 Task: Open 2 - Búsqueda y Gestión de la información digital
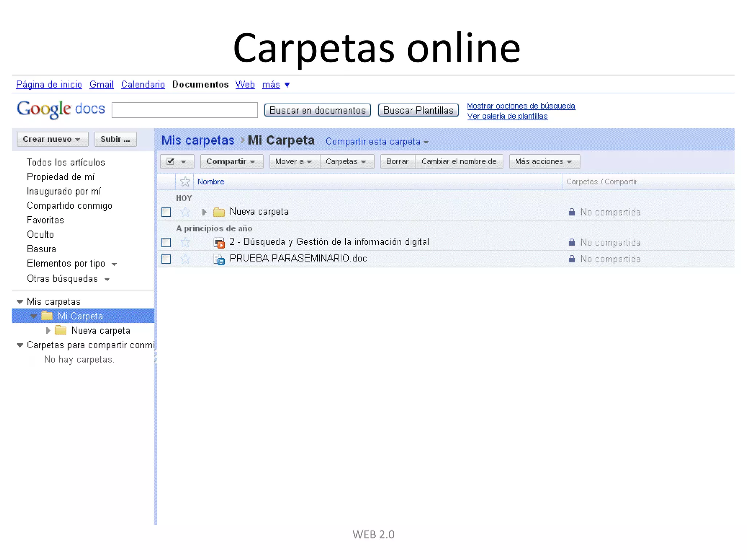tap(329, 242)
